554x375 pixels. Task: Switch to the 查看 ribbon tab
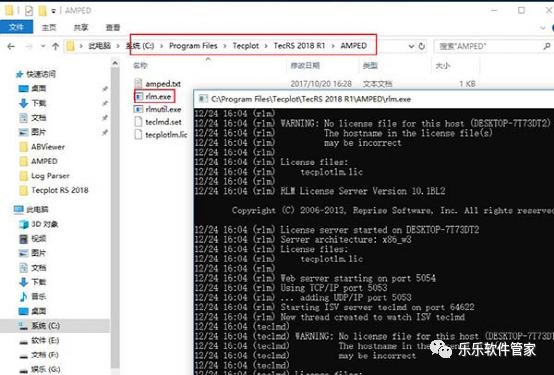(x=113, y=27)
